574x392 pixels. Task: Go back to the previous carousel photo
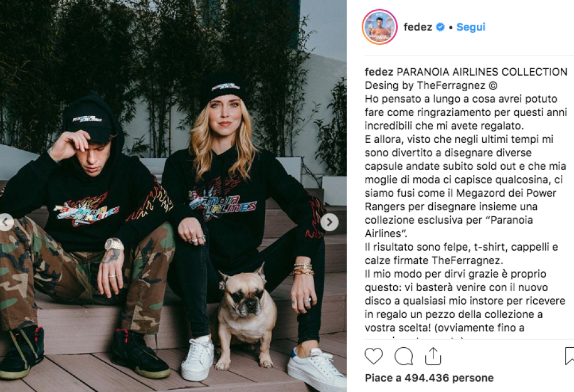tap(6, 222)
